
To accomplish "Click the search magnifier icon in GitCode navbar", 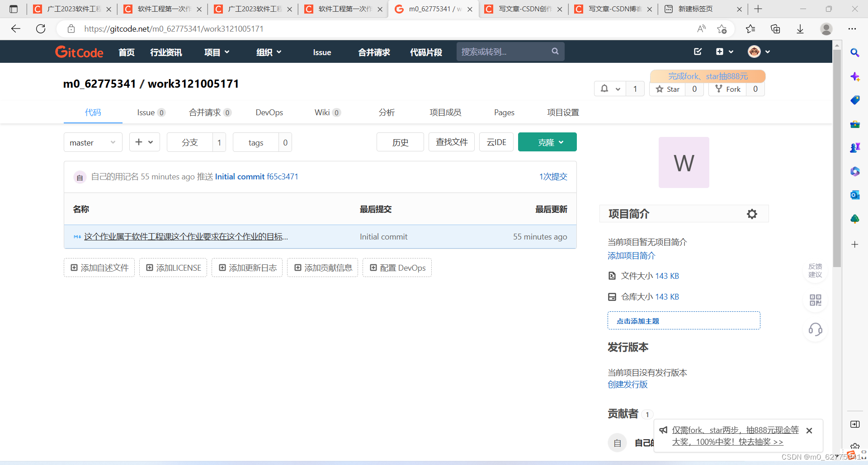I will click(x=555, y=52).
